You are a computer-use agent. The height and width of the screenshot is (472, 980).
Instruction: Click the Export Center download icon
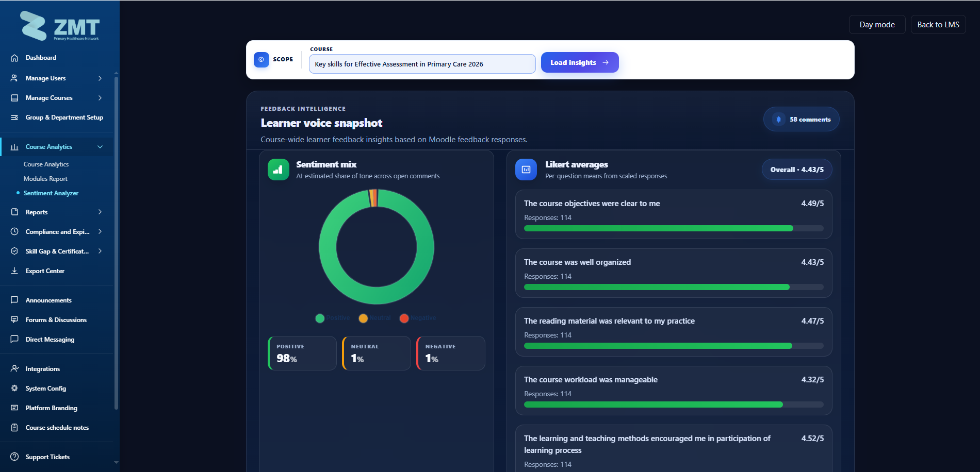[14, 271]
